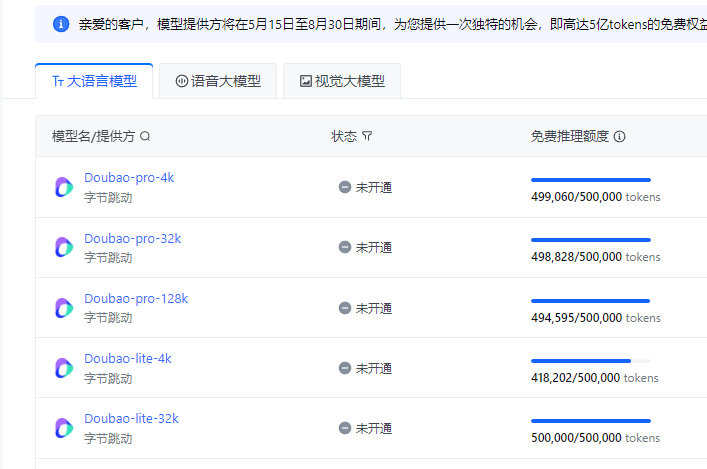Open the Doubao-lite-4k model link
This screenshot has width=707, height=469.
[128, 359]
